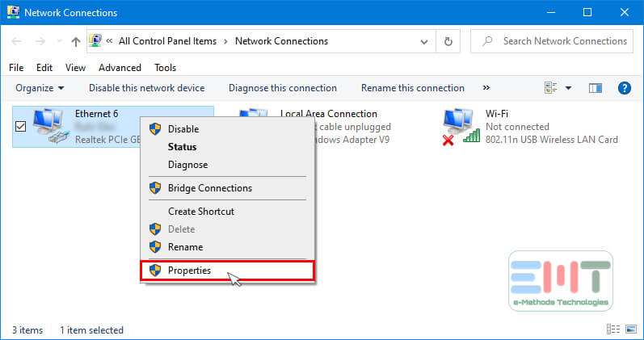644x340 pixels.
Task: Choose Properties from the context menu
Action: coord(228,271)
